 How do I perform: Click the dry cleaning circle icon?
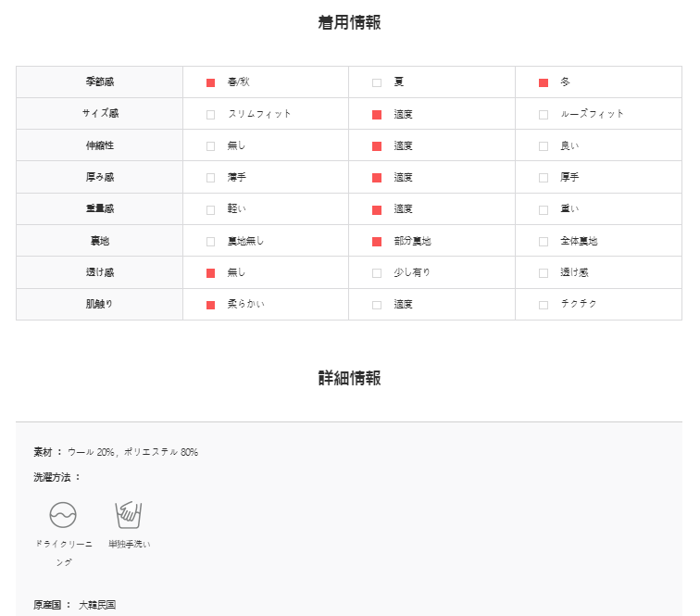[63, 515]
